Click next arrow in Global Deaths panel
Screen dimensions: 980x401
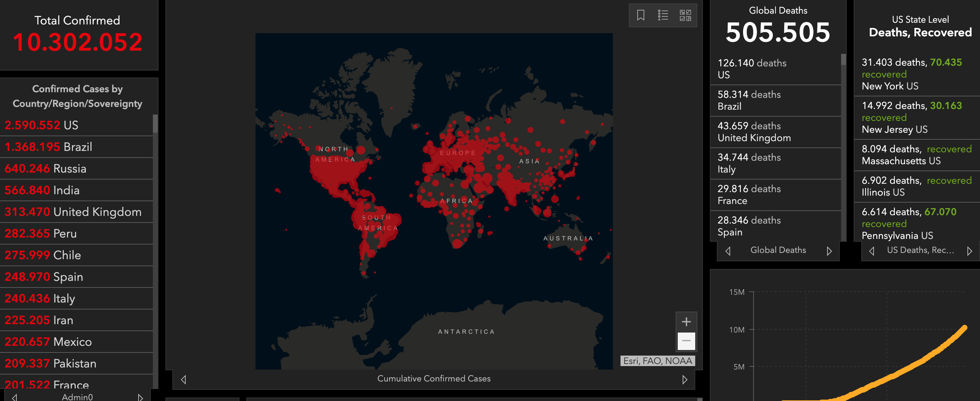829,251
